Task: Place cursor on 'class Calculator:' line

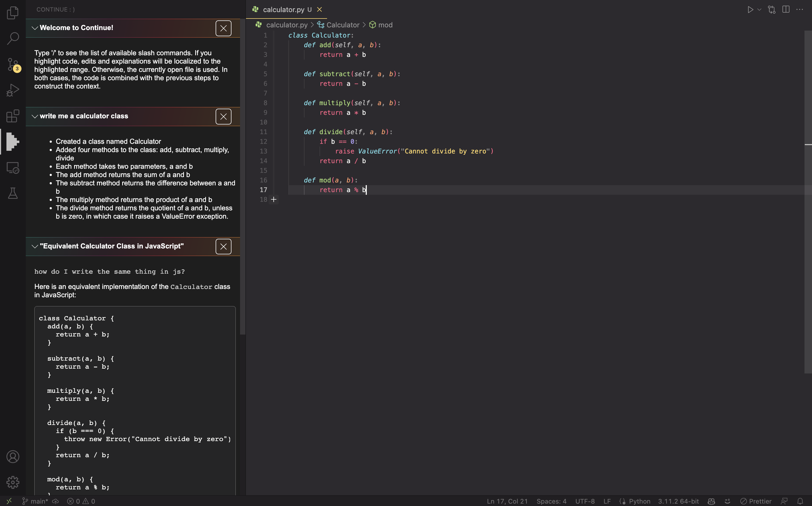Action: (321, 35)
